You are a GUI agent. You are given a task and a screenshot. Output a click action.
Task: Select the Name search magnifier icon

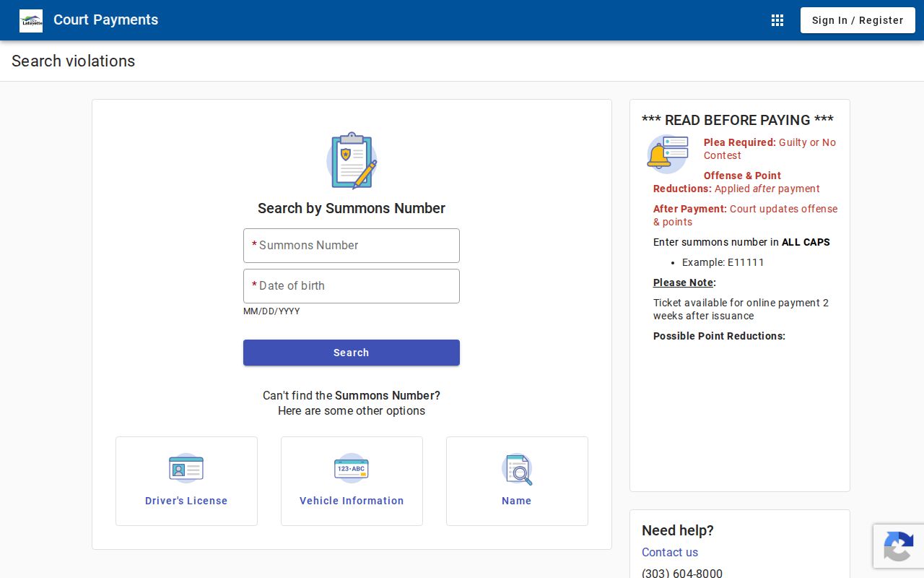coord(517,469)
